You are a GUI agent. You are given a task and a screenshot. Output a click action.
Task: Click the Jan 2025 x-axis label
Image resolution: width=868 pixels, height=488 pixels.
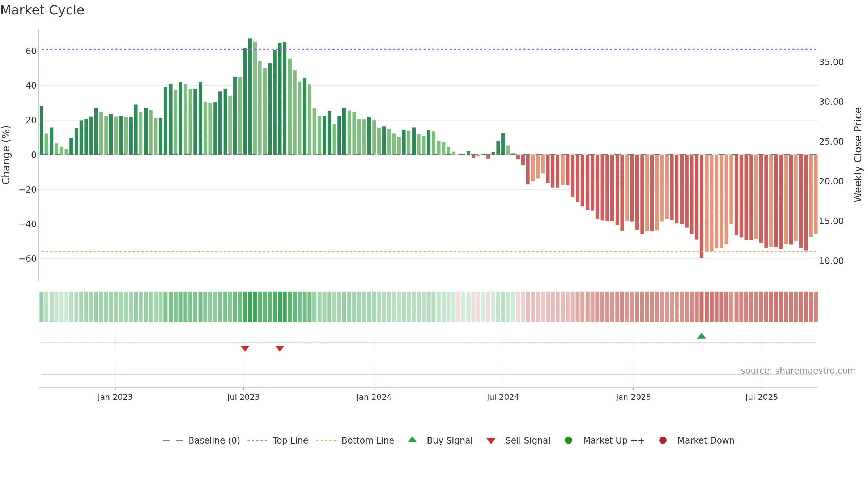pyautogui.click(x=633, y=397)
